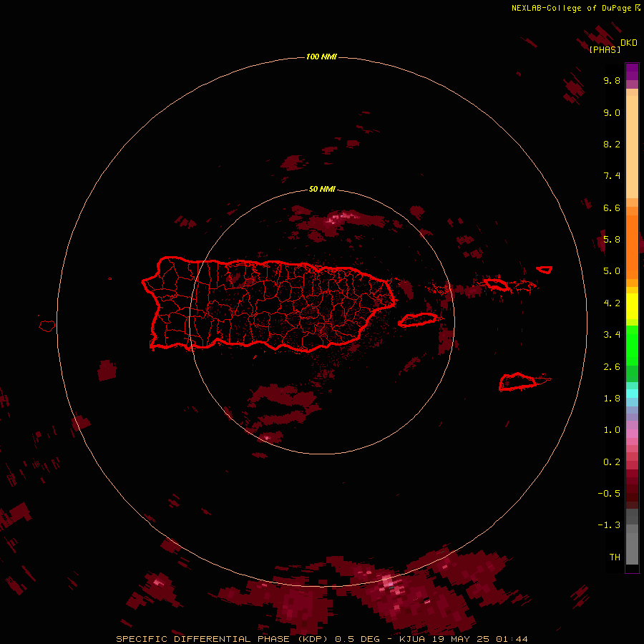The width and height of the screenshot is (644, 644).
Task: Click the 5.0 value on the color scale
Action: (x=612, y=271)
